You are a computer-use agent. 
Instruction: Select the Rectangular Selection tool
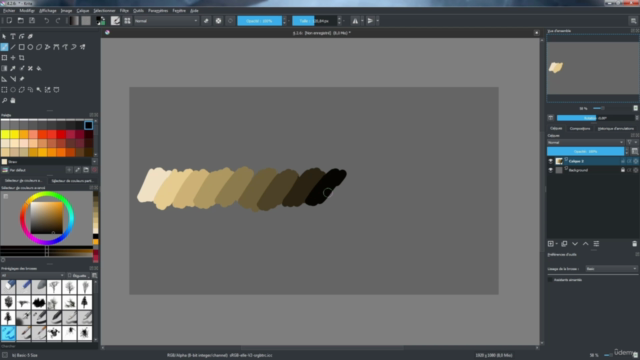(4, 89)
